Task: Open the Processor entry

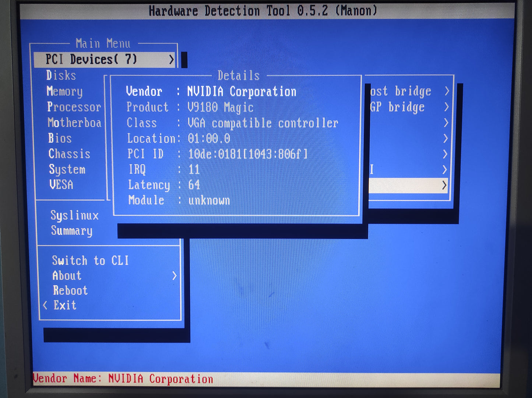Action: 74,107
